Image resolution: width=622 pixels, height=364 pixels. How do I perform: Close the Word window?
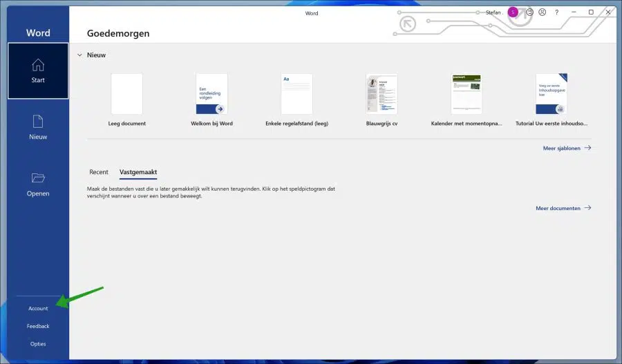[608, 12]
